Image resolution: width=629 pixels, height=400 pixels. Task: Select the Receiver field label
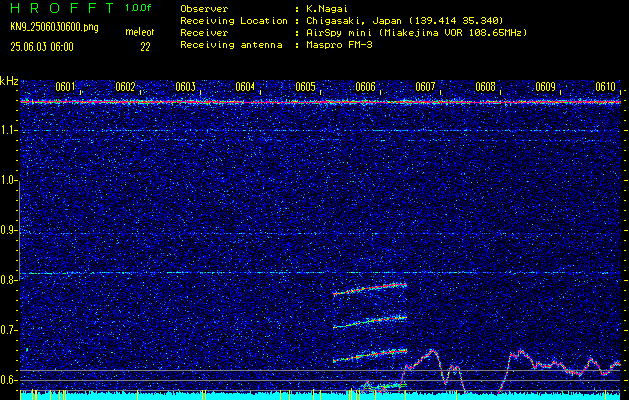(x=204, y=32)
